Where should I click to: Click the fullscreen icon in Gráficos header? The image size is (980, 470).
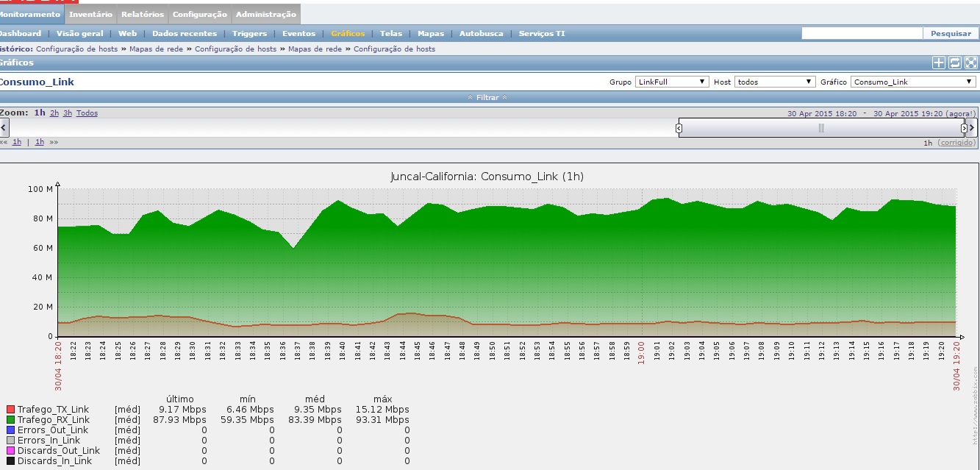(x=971, y=63)
